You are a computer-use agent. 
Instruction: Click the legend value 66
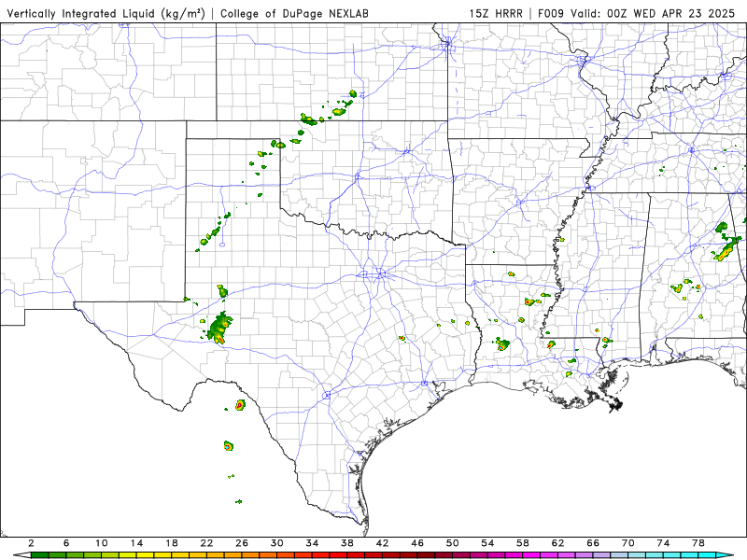[x=593, y=543]
